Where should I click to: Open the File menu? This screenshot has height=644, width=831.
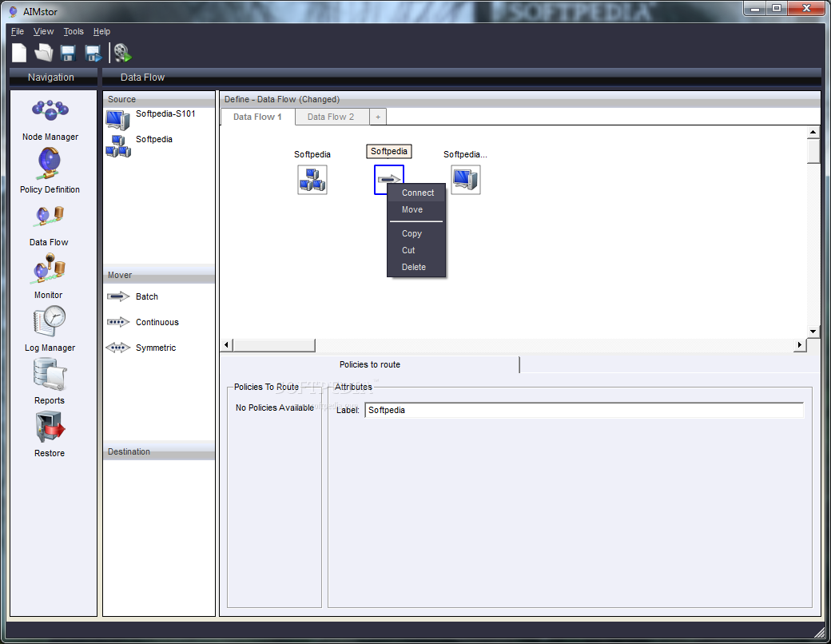18,31
